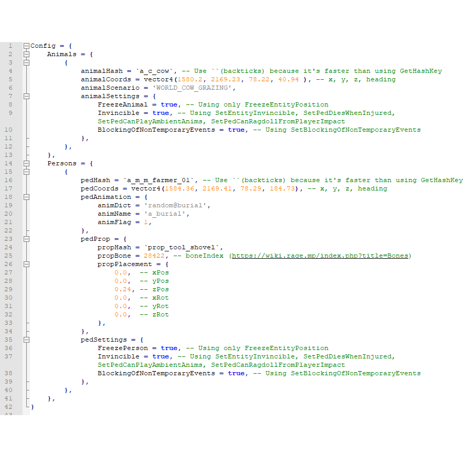Image resolution: width=476 pixels, height=476 pixels.
Task: Click the 0.24 zPos value
Action: 123,289
